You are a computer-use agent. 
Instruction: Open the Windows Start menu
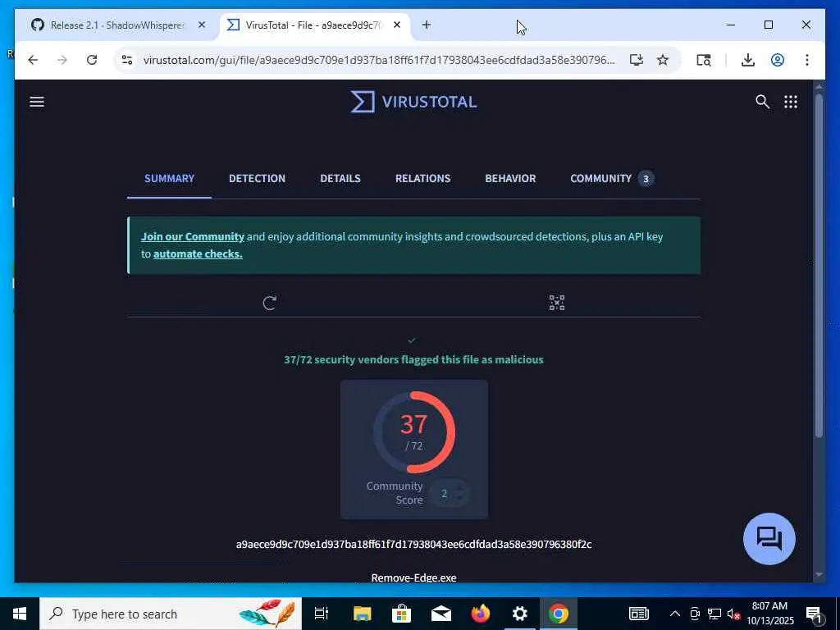click(x=20, y=614)
